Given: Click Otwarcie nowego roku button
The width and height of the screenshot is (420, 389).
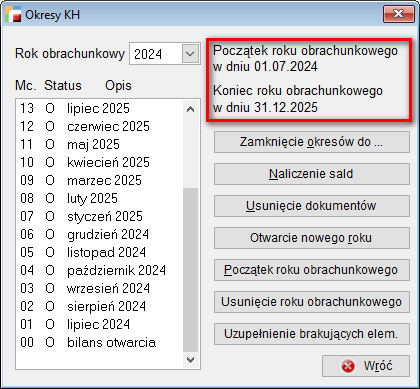Looking at the screenshot, I should [x=312, y=238].
